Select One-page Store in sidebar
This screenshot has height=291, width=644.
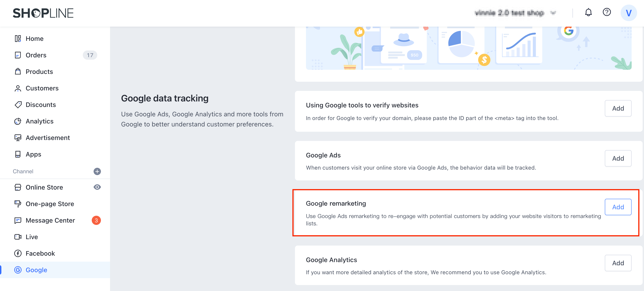[x=50, y=204]
